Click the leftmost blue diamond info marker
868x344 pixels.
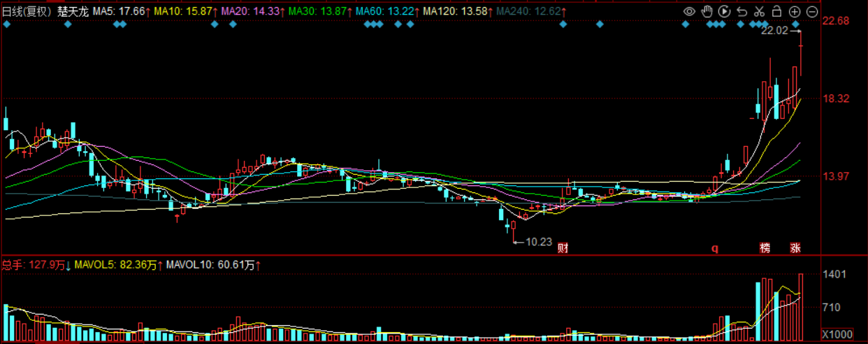pyautogui.click(x=6, y=24)
